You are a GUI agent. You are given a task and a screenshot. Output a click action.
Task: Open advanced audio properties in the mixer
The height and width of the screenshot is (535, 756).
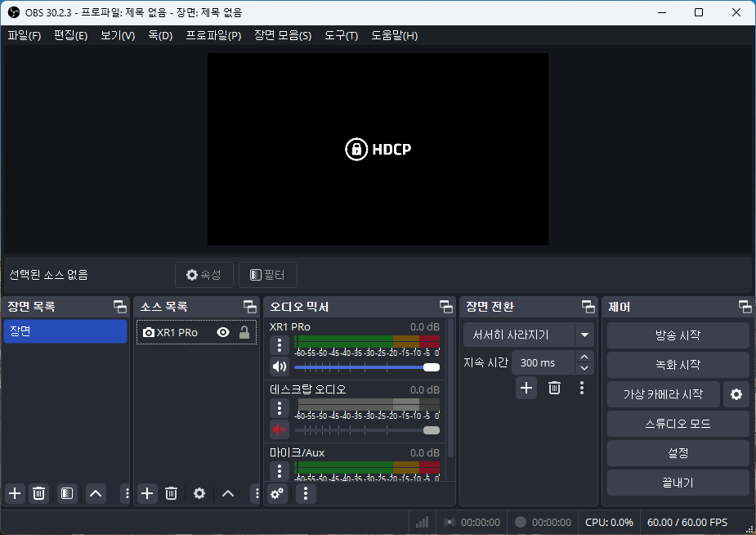[x=278, y=493]
